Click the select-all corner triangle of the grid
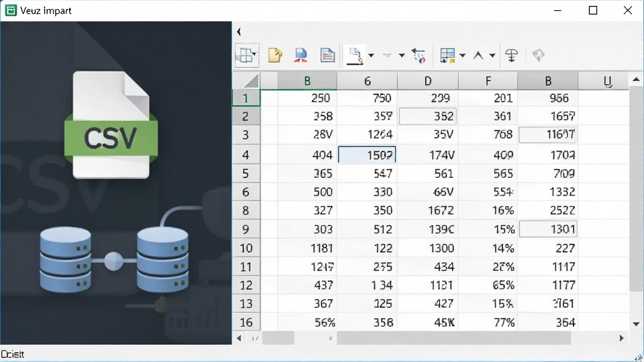 click(x=251, y=80)
